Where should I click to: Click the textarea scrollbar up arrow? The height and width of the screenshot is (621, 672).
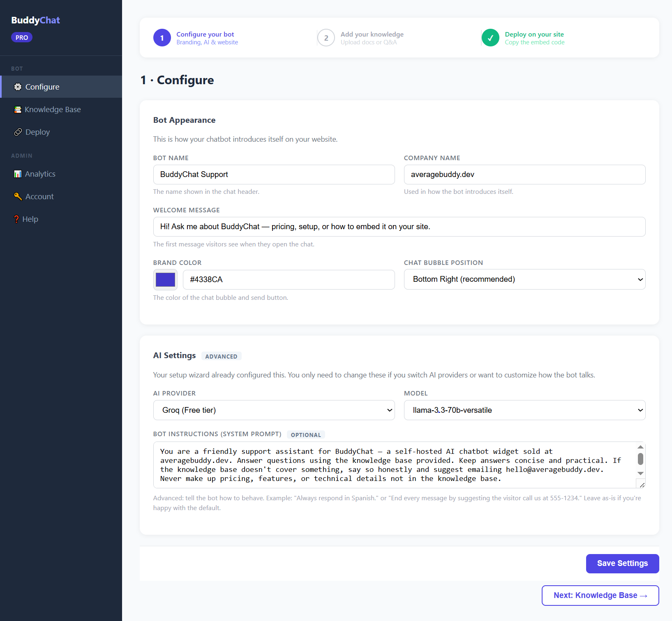[x=640, y=447]
